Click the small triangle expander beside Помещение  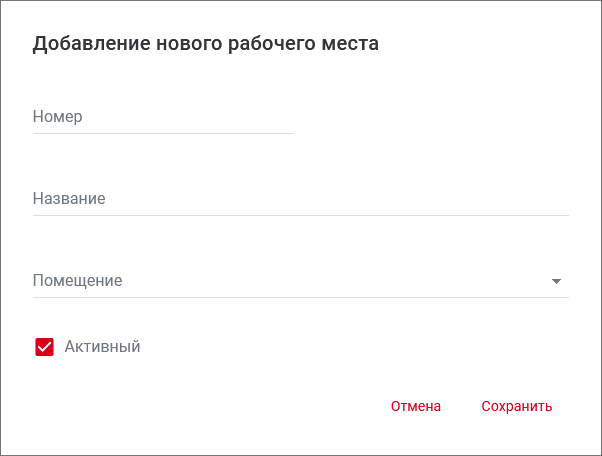tap(557, 282)
